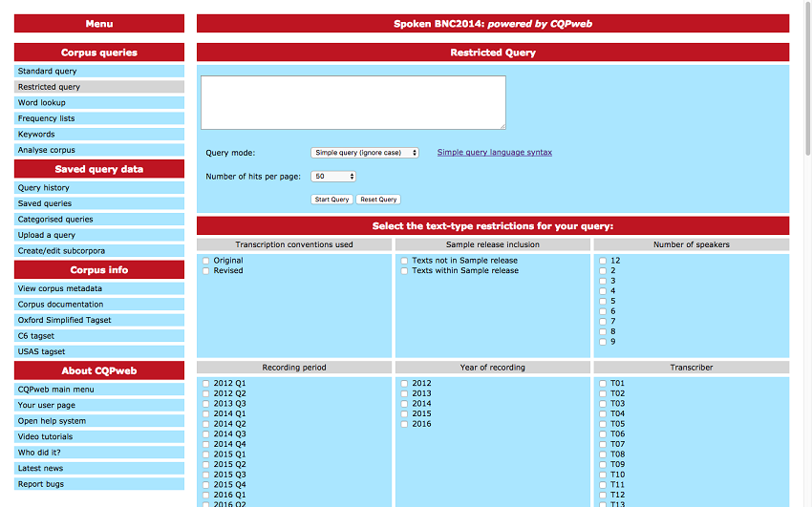Click inside the query text box
This screenshot has width=812, height=507.
353,102
